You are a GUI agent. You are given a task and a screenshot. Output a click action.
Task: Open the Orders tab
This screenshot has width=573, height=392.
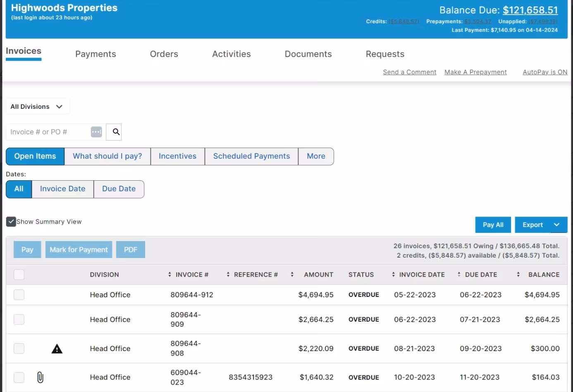click(x=164, y=54)
